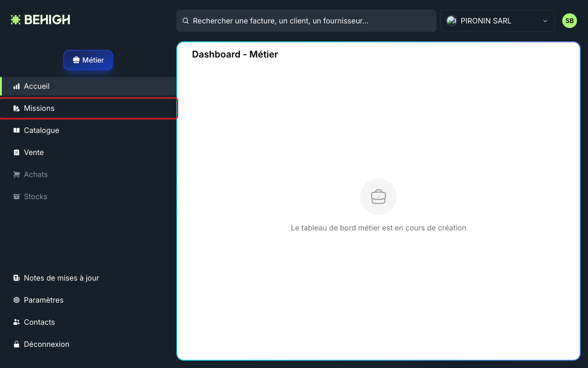Click the Missions sidebar icon
588x368 pixels.
17,108
